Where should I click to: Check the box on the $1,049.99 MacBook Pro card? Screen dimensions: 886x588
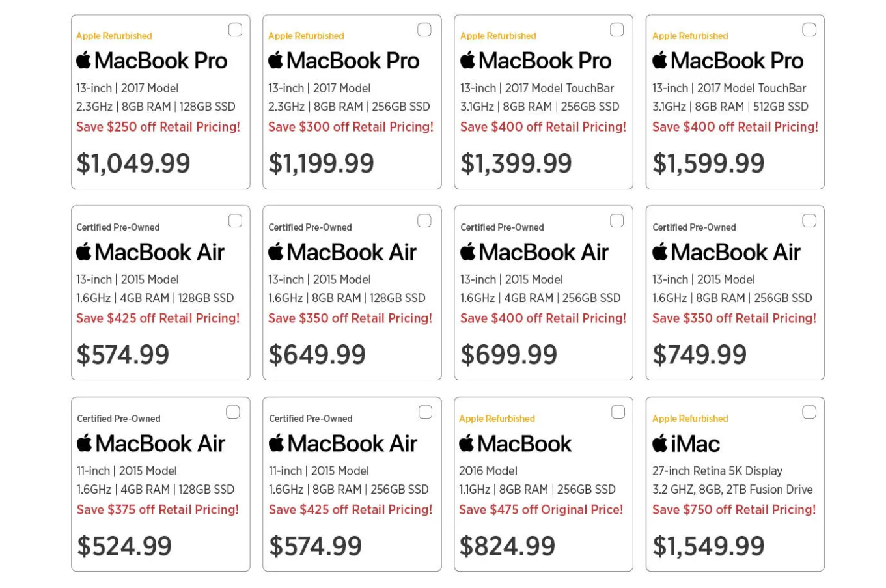coord(235,29)
